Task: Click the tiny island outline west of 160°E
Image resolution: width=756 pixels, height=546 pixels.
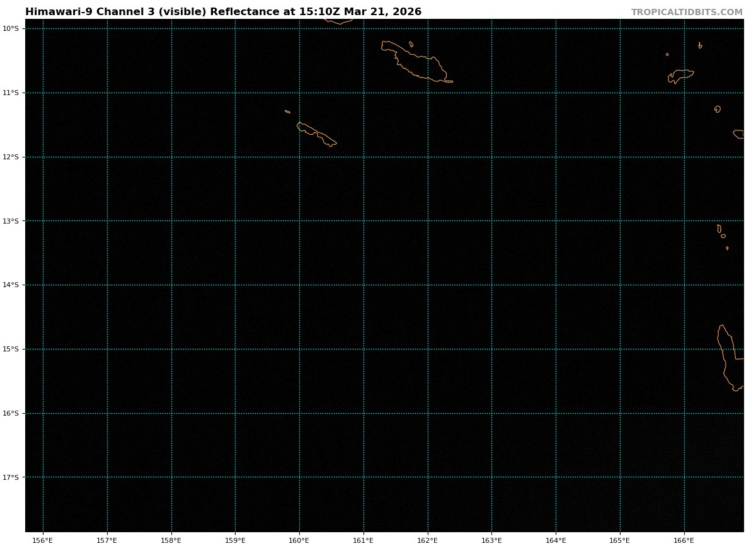Action: (287, 111)
